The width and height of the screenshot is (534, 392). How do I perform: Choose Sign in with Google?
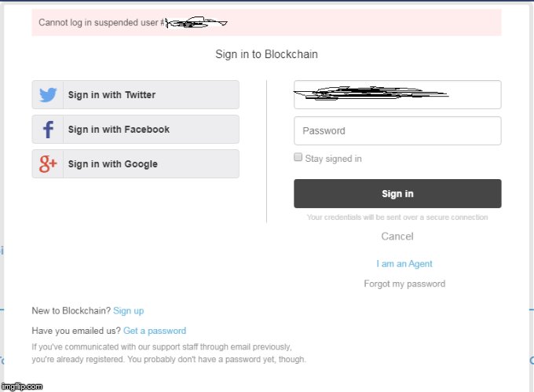(136, 164)
